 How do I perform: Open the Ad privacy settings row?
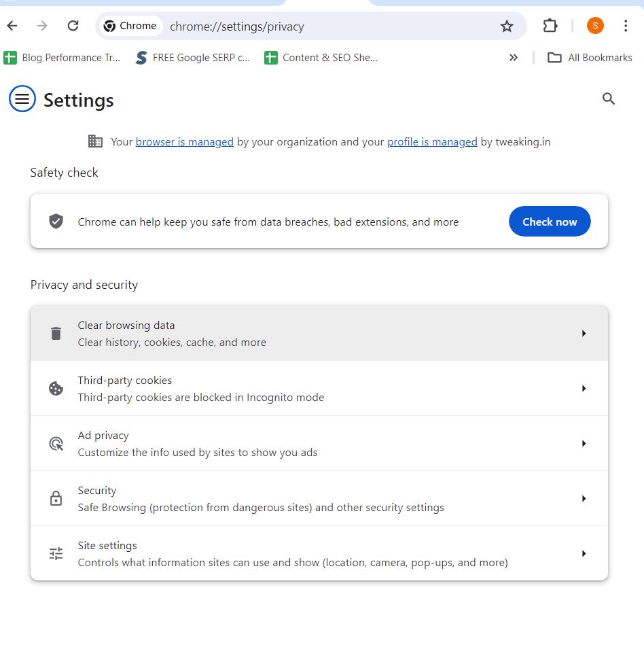pos(319,444)
